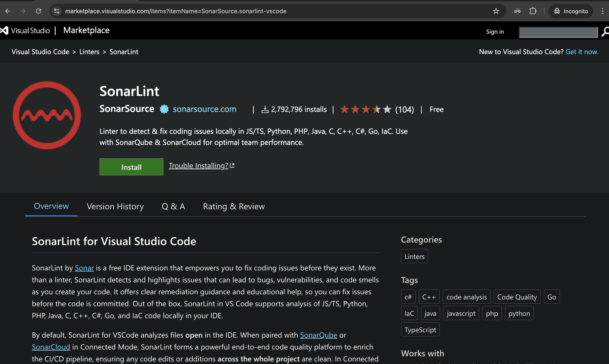Select the Code Quality tag
The width and height of the screenshot is (609, 364).
(x=517, y=297)
